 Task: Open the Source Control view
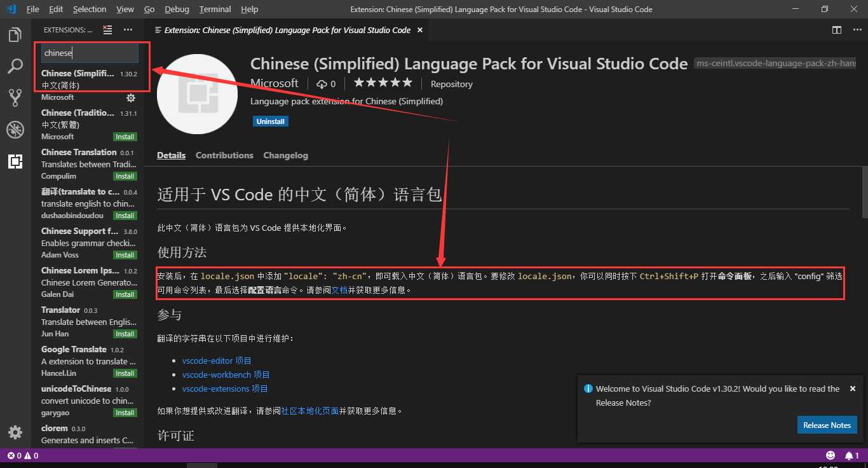coord(15,97)
